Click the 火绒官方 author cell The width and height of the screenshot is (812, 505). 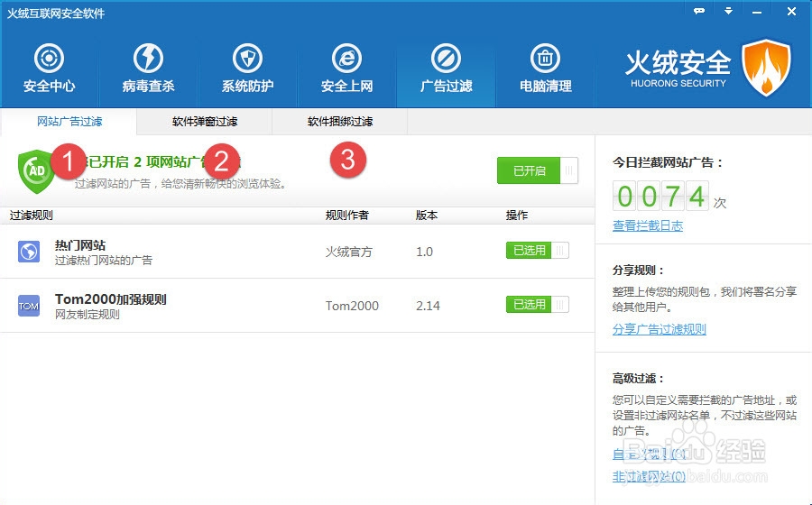pos(348,252)
